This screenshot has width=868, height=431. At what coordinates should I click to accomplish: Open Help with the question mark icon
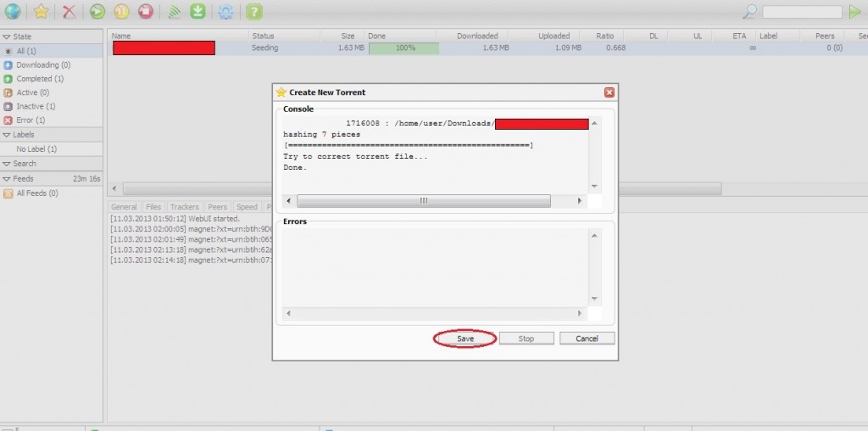point(253,12)
